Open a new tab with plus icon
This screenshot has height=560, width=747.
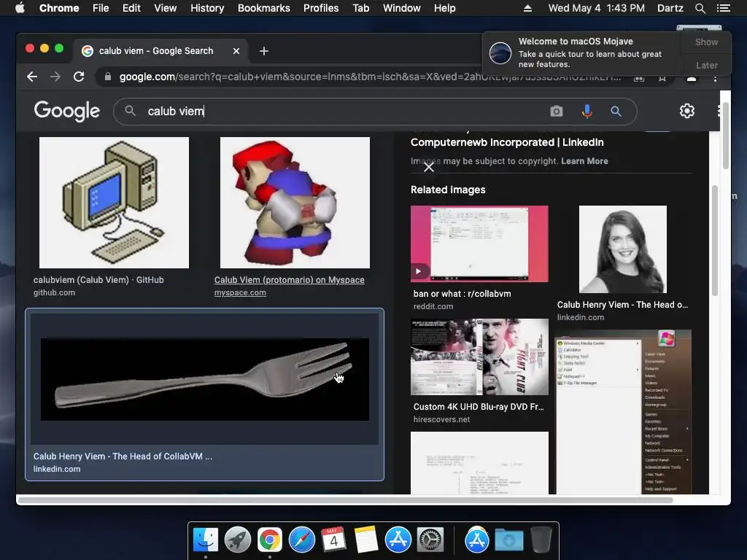pyautogui.click(x=264, y=51)
